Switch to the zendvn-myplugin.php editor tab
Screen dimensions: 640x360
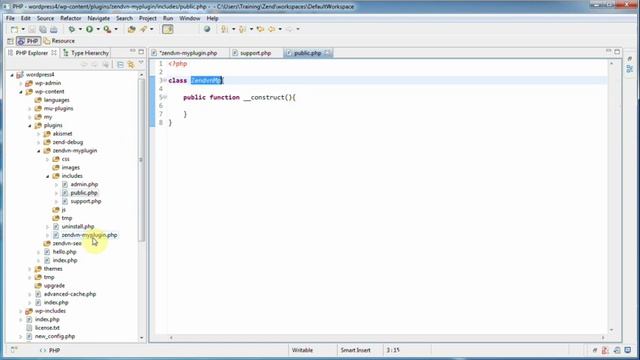pyautogui.click(x=188, y=53)
